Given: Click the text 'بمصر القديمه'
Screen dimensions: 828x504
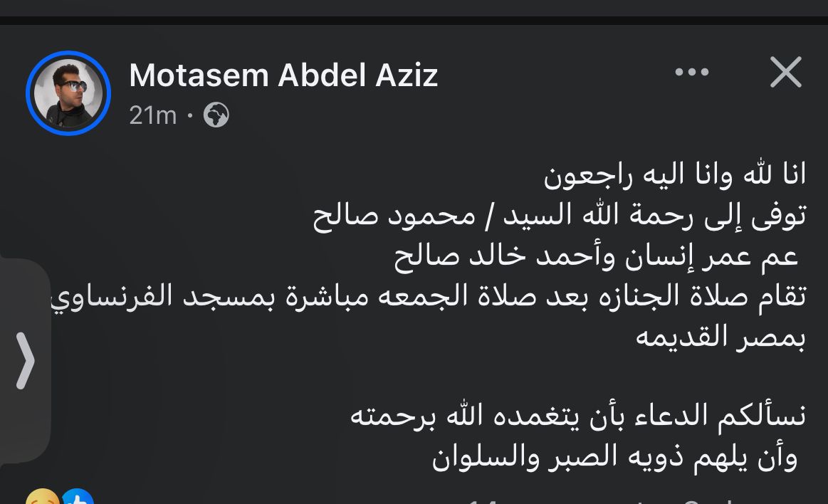Looking at the screenshot, I should 720,337.
